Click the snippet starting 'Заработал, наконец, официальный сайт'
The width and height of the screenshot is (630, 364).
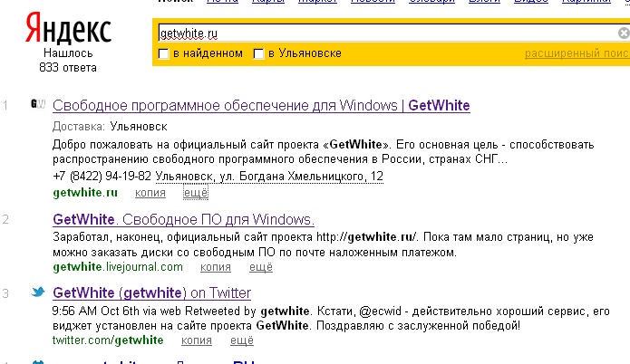[323, 244]
